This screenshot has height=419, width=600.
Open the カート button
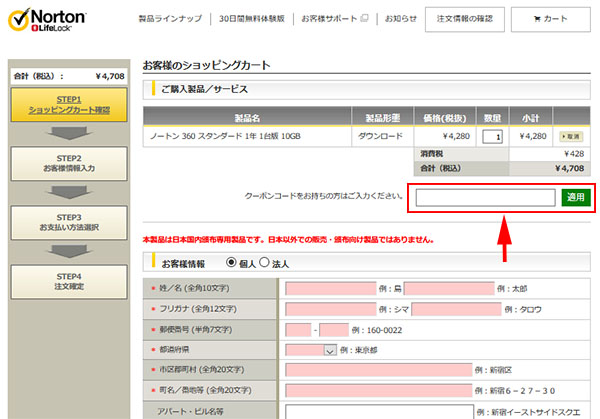point(551,19)
